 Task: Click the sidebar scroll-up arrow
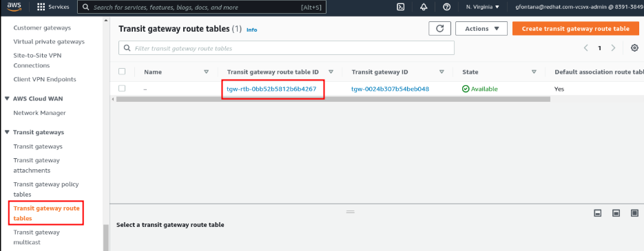click(x=106, y=20)
